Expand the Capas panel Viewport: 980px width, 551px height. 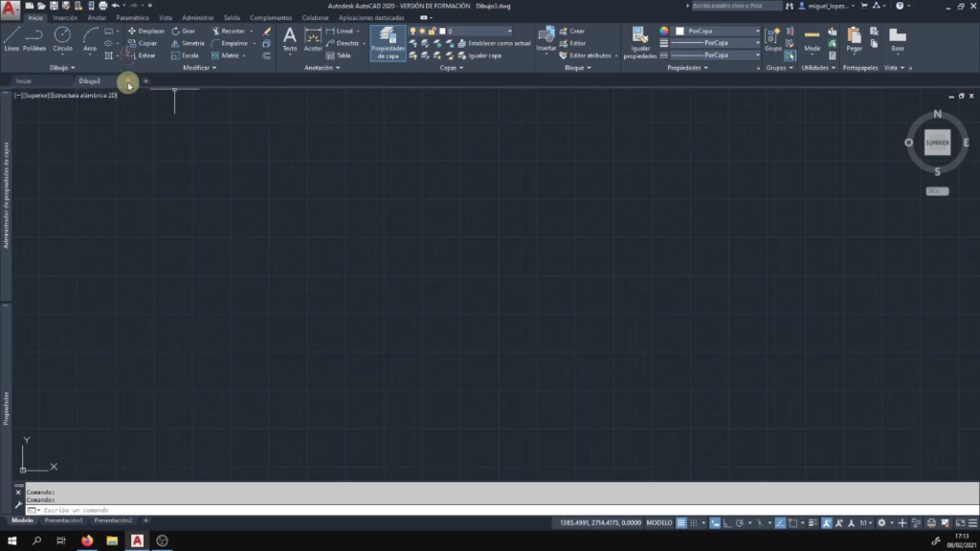click(452, 68)
